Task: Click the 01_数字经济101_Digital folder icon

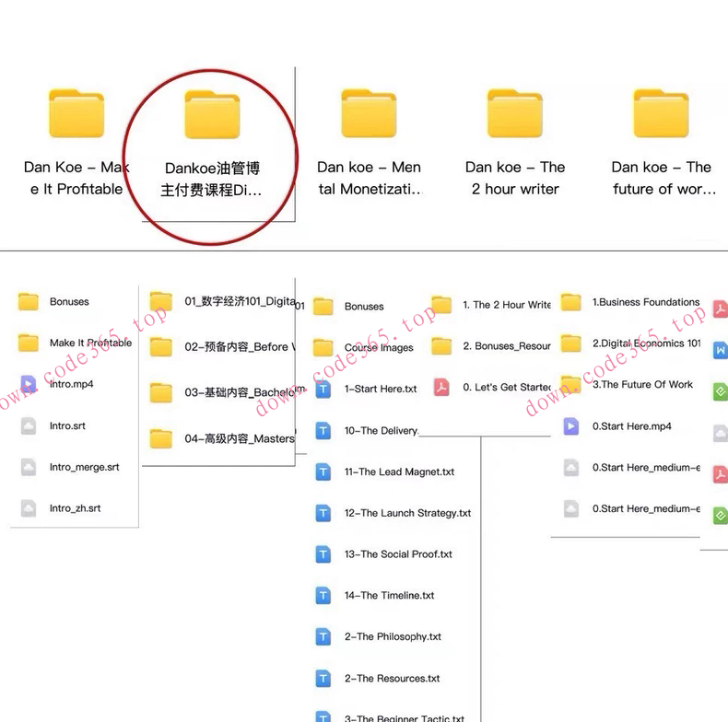Action: (x=160, y=301)
